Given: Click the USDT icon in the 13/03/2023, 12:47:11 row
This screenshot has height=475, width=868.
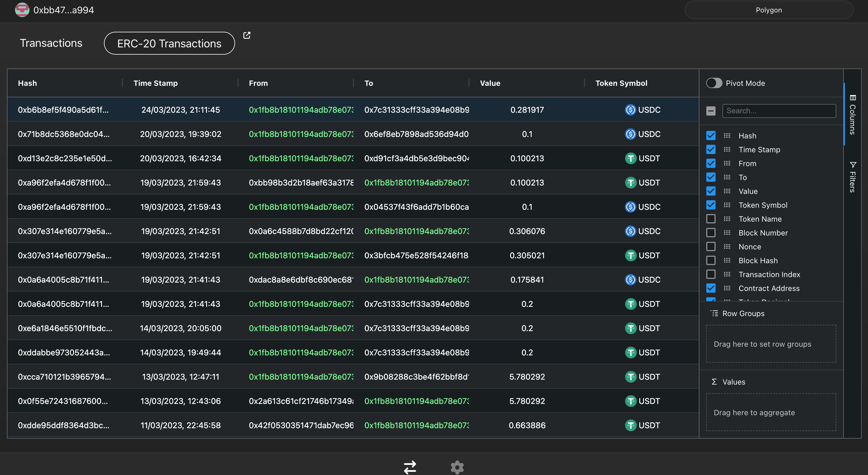Looking at the screenshot, I should coord(630,376).
